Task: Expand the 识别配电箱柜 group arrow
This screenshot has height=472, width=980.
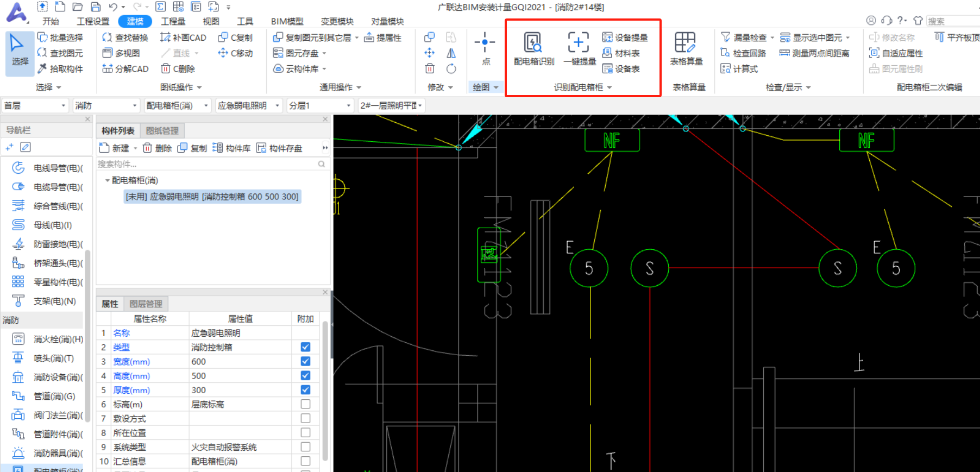Action: [x=610, y=87]
